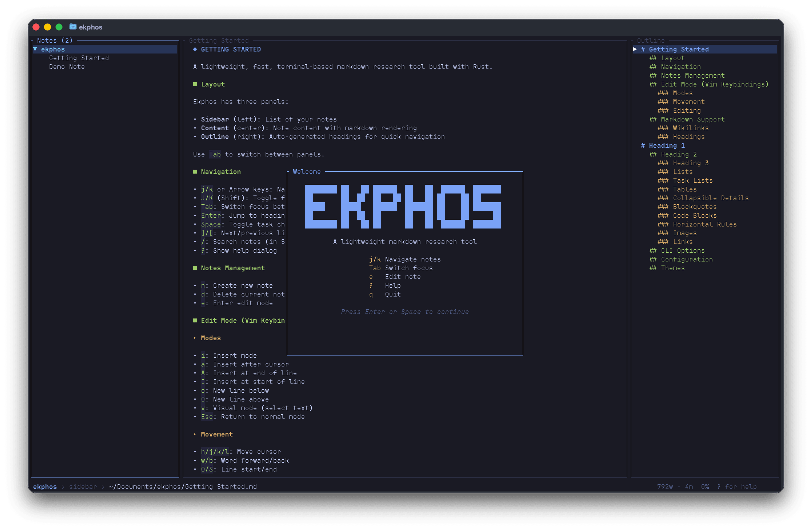Click the green zoom traffic light button
812x530 pixels.
pyautogui.click(x=59, y=26)
